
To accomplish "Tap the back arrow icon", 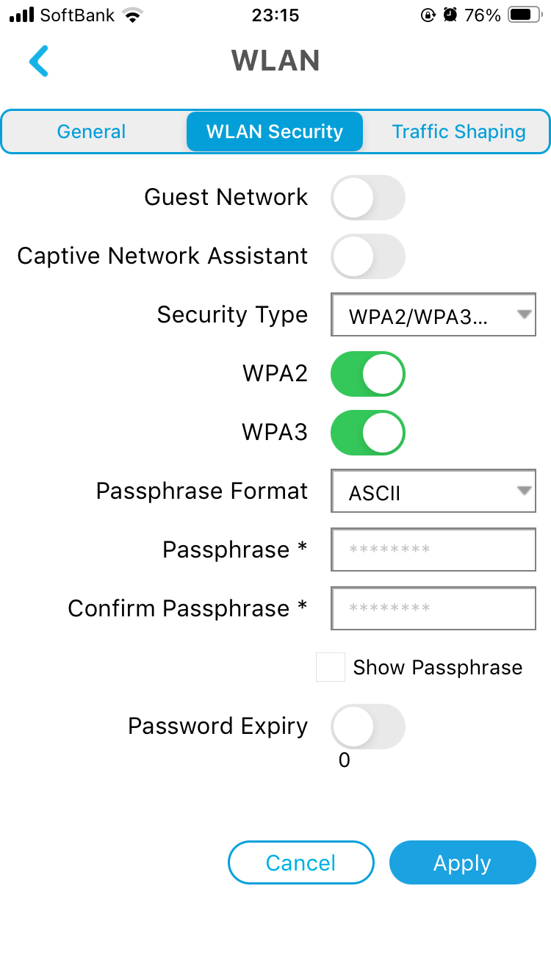I will [x=39, y=61].
